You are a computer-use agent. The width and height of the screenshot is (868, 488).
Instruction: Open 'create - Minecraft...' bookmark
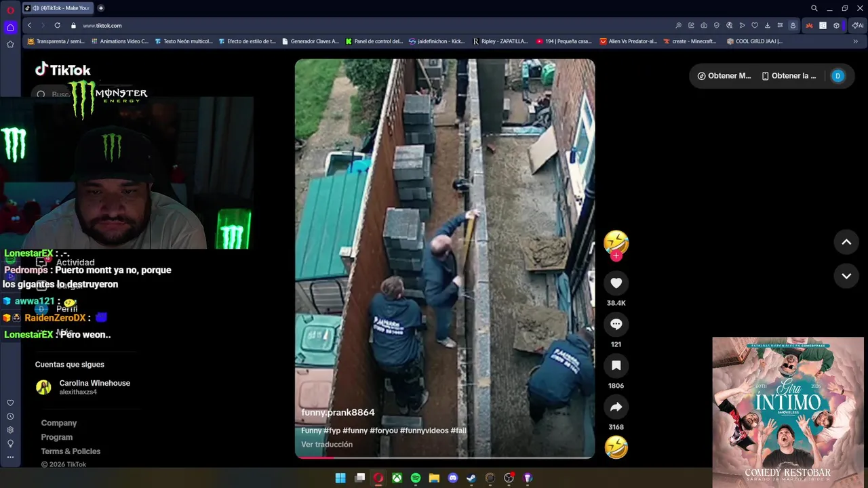point(690,41)
